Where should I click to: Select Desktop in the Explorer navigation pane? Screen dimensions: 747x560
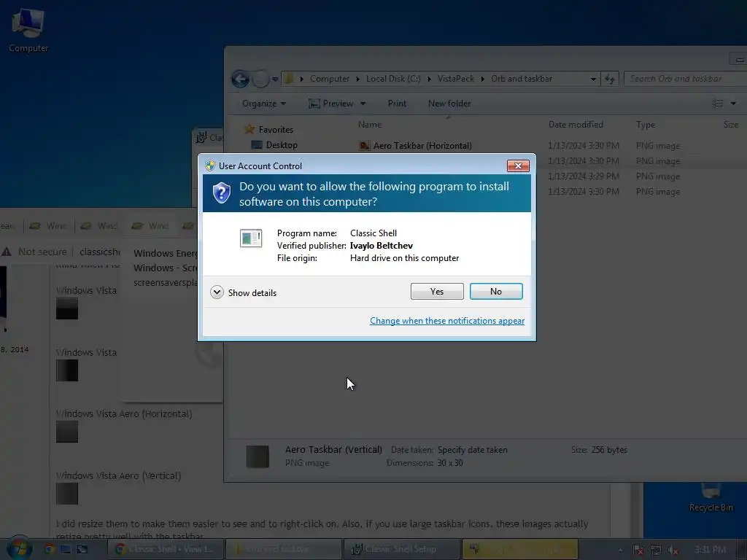(274, 145)
